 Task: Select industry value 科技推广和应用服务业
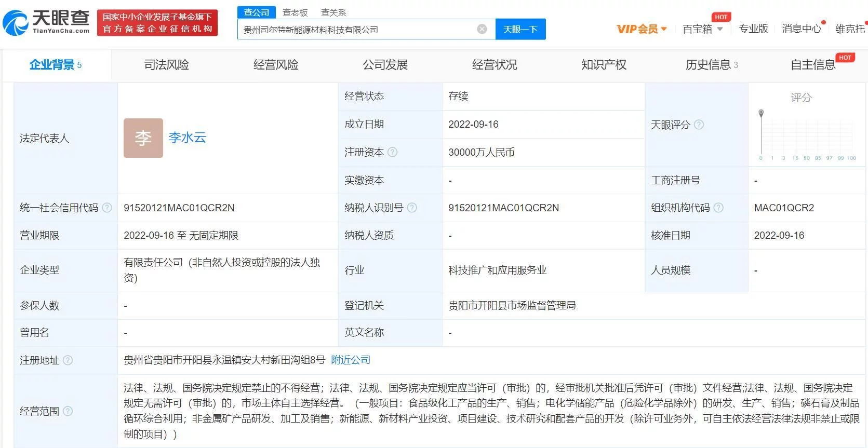[497, 270]
